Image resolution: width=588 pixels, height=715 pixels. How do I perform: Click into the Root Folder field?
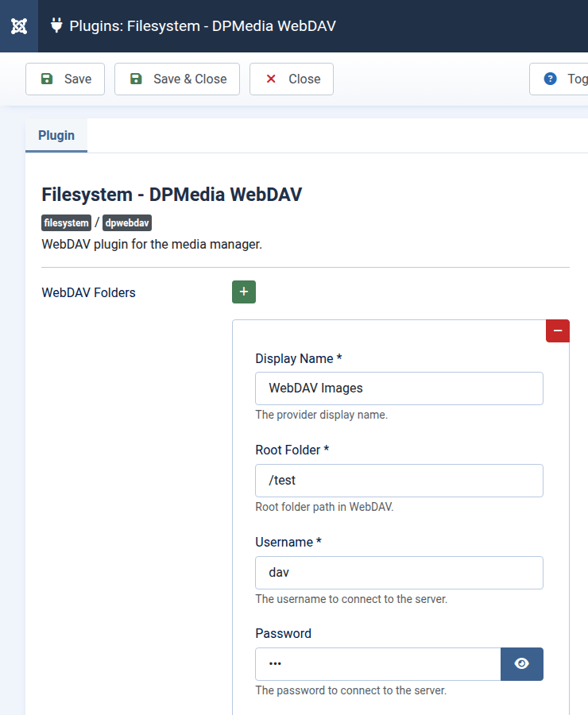point(399,481)
